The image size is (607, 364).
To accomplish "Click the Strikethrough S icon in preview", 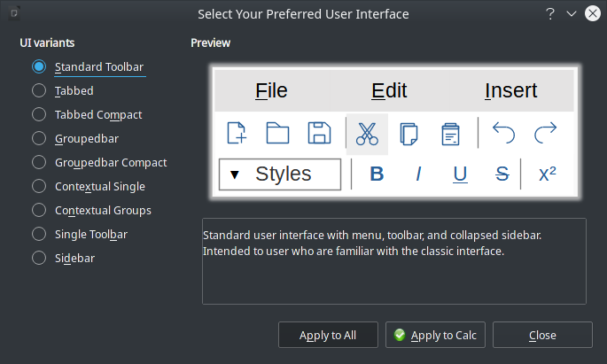I will [502, 174].
